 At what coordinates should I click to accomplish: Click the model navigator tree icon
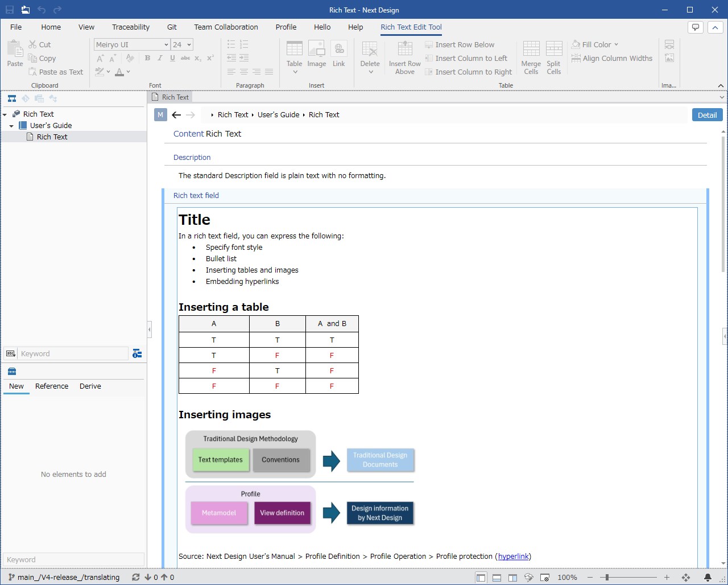(12, 98)
